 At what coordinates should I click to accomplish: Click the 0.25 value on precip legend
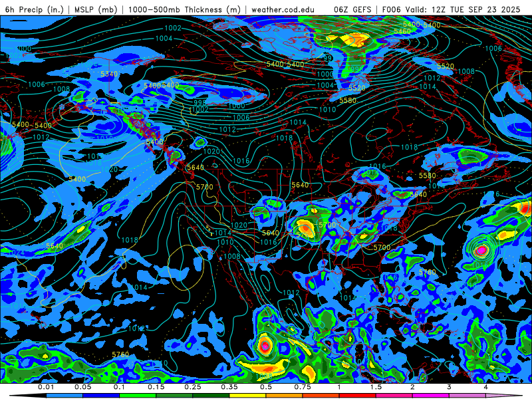(x=193, y=387)
